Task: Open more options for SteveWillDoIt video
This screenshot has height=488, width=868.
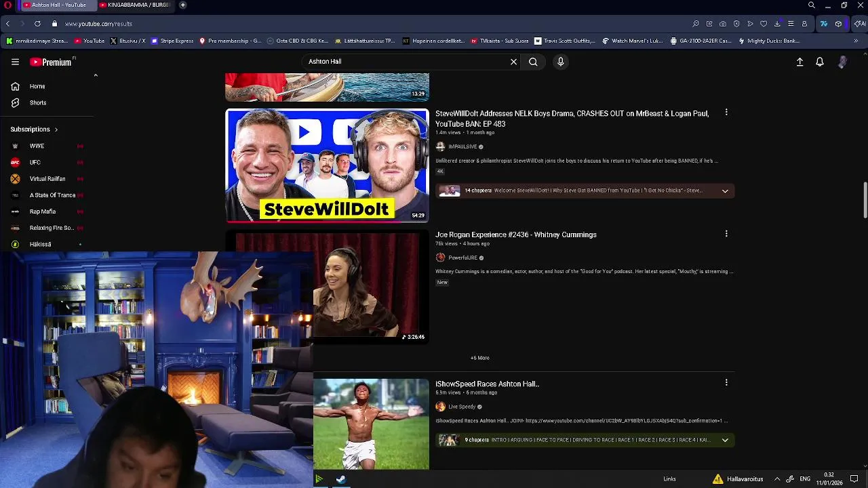Action: [x=726, y=113]
